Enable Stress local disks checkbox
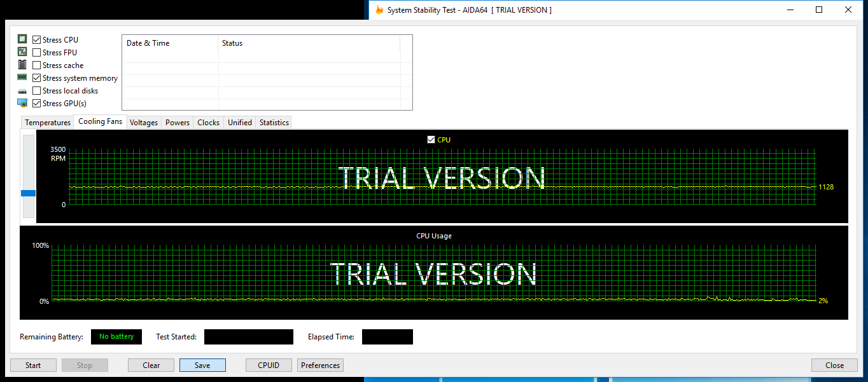 pyautogui.click(x=37, y=90)
